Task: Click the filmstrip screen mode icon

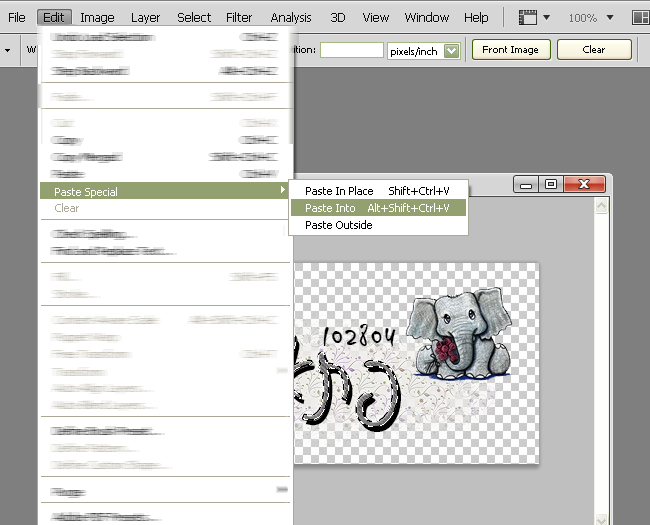Action: 528,17
